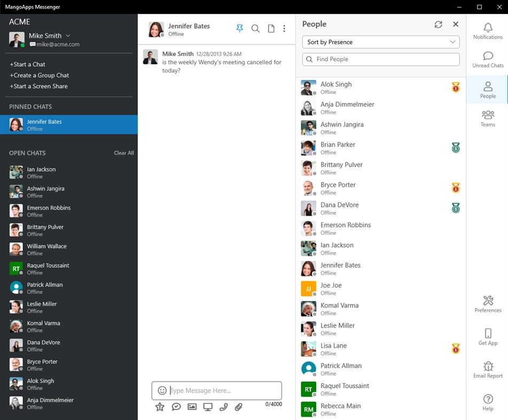Clear All open chats
This screenshot has height=420, width=508.
coord(124,153)
